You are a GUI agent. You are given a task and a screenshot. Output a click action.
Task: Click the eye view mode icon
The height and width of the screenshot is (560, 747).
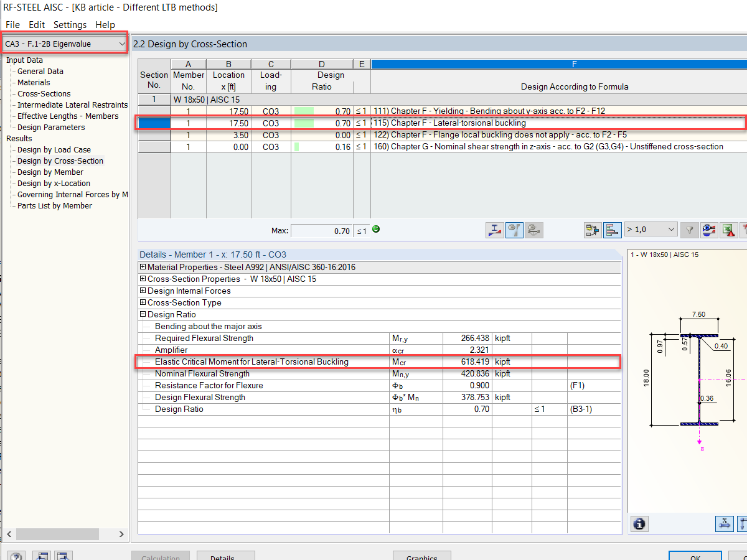click(709, 230)
